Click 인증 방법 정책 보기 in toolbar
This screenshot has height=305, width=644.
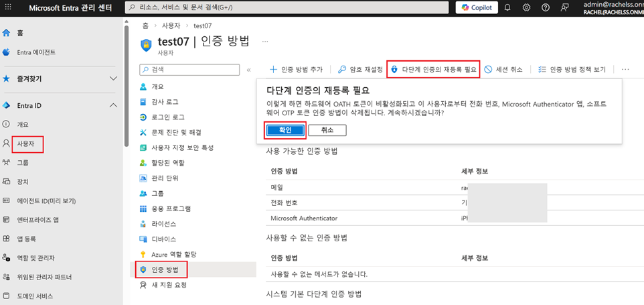572,70
